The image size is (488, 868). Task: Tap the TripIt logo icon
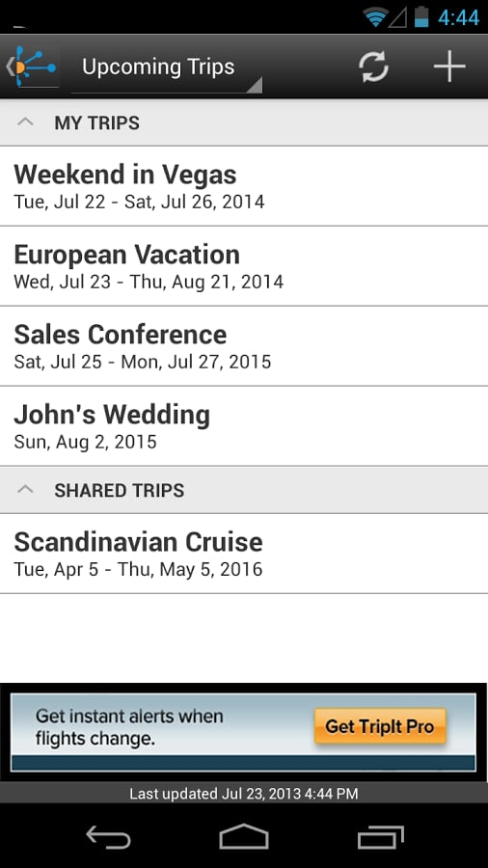coord(33,67)
